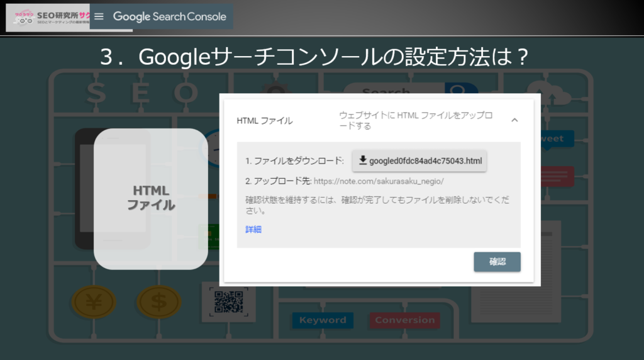Download googled0fdc84ad4c75043.html file
This screenshot has height=360, width=644.
click(419, 160)
